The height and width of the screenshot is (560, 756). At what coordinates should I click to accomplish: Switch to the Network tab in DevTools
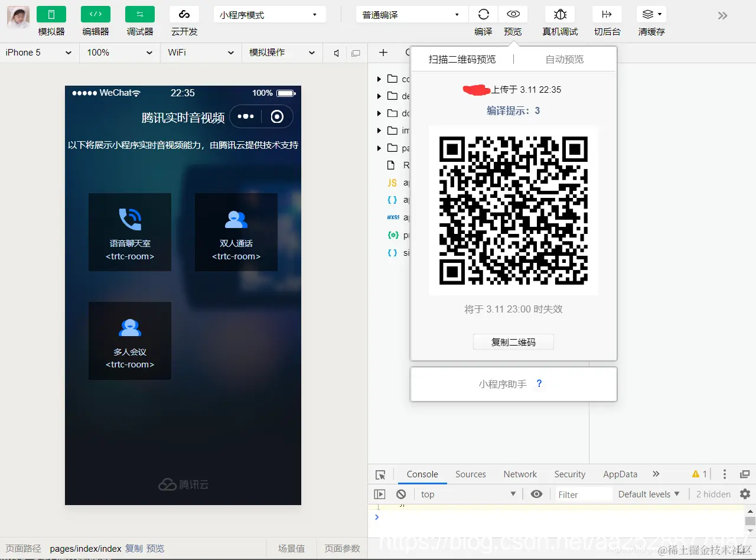tap(520, 474)
